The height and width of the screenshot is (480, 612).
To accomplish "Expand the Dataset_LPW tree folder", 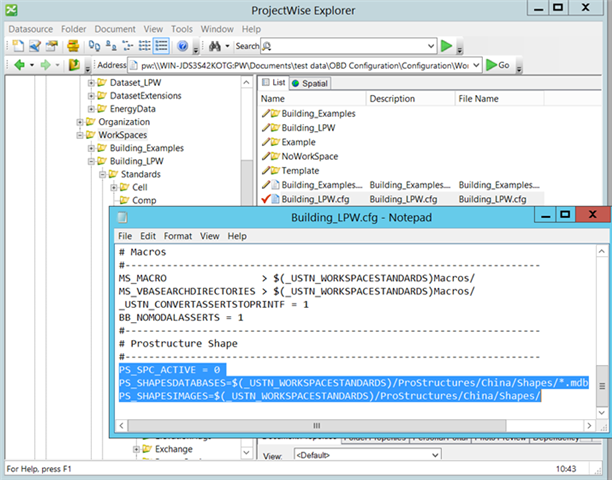I will (x=91, y=83).
